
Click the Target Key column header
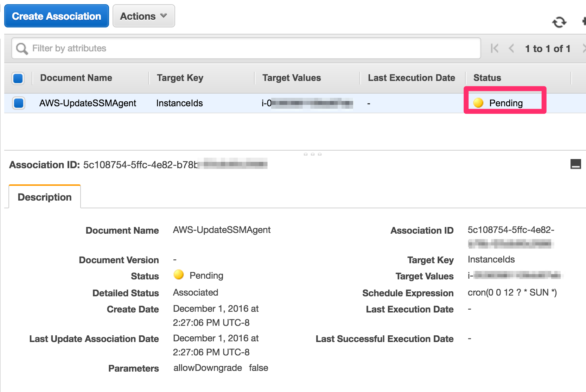click(180, 78)
